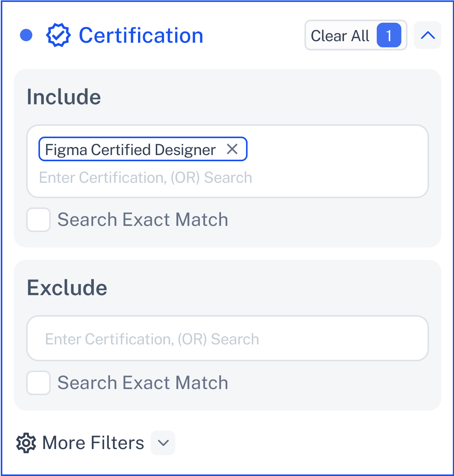Click Search Exact Match label in Exclude
Screen dimensions: 454x476
pyautogui.click(x=143, y=383)
